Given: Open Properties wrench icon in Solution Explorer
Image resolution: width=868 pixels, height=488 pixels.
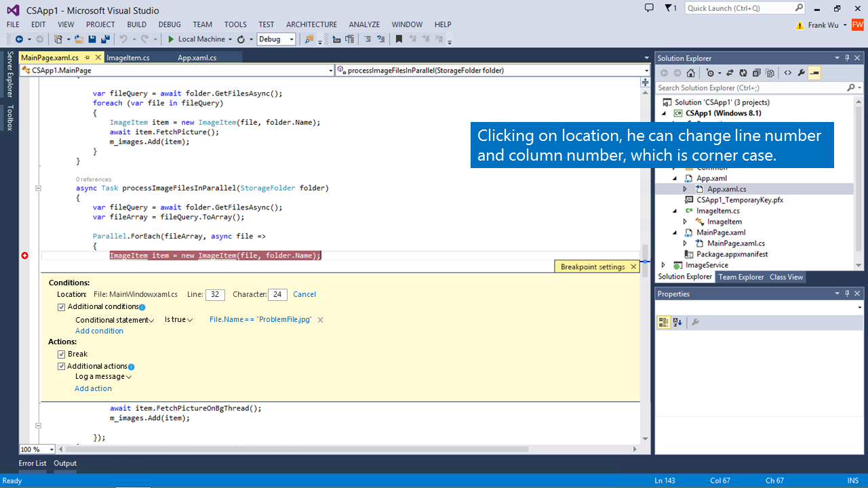Looking at the screenshot, I should [x=801, y=73].
